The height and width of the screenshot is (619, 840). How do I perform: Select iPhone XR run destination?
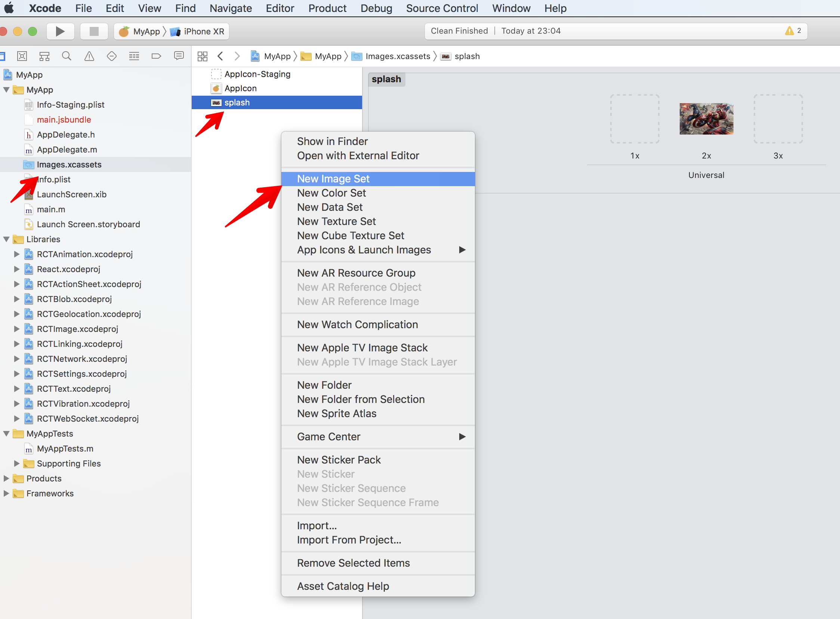(204, 31)
